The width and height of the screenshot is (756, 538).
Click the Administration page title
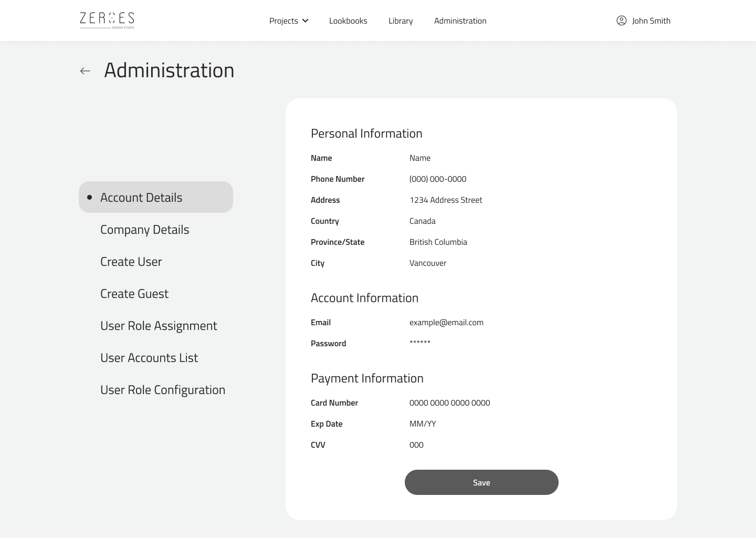point(169,70)
